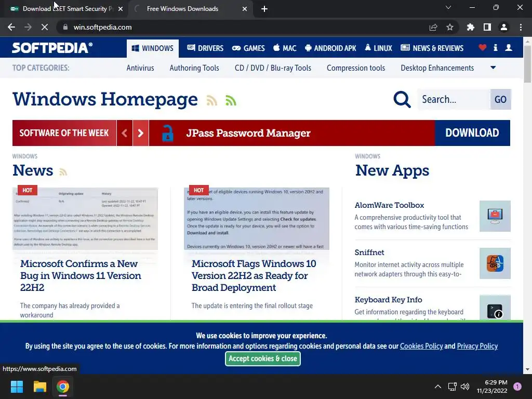Viewport: 532px width, 399px height.
Task: Click the Sniffnet app icon
Action: 495,263
